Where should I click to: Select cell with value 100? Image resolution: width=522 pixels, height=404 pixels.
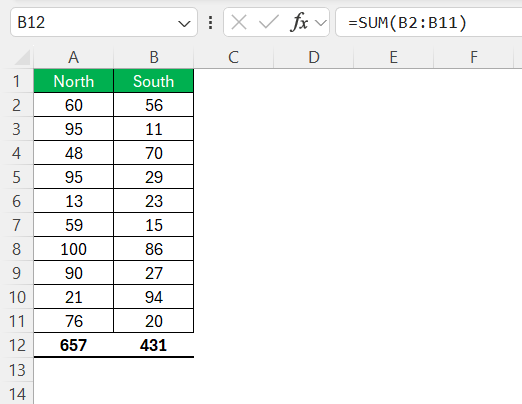pyautogui.click(x=74, y=249)
